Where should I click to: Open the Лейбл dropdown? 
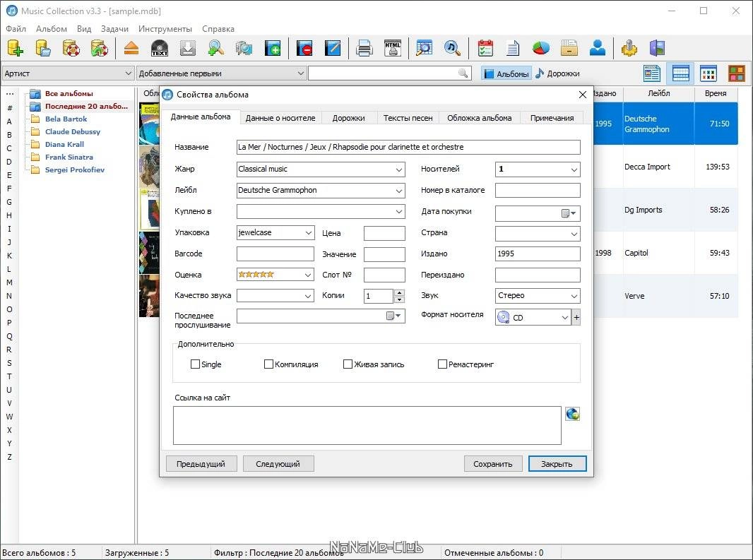(x=398, y=191)
